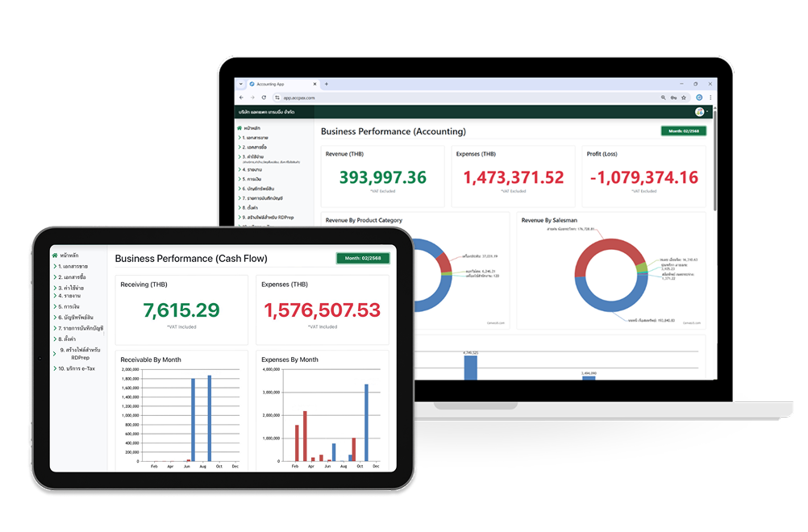Viewport: 808px width, 532px height.
Task: Expand the '10. บริการ e-Tax' chevron on the tablet
Action: pyautogui.click(x=55, y=368)
